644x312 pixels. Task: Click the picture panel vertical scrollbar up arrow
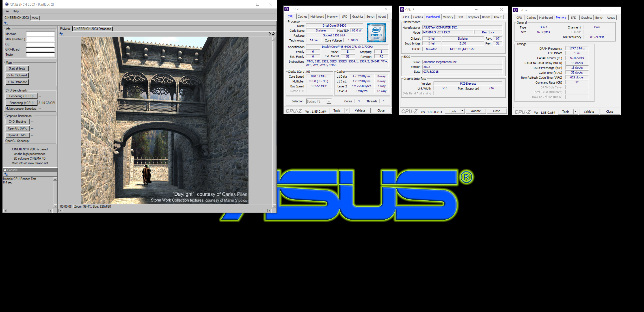274,39
